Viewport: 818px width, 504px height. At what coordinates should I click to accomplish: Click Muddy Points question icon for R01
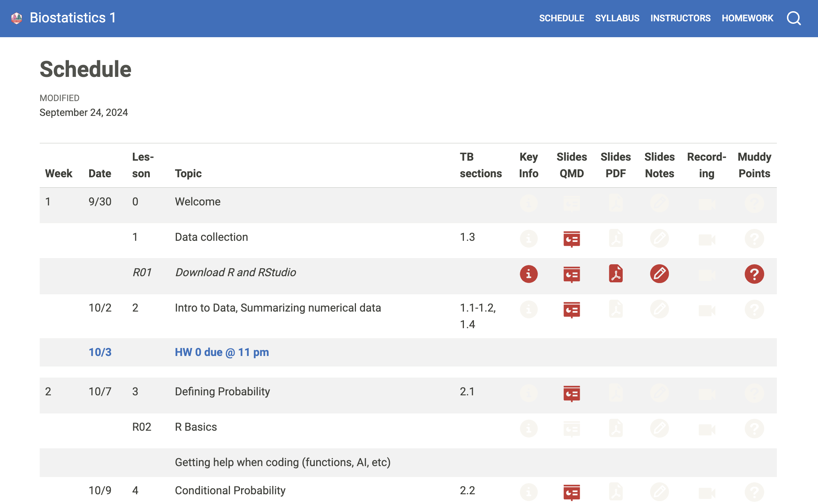[754, 274]
